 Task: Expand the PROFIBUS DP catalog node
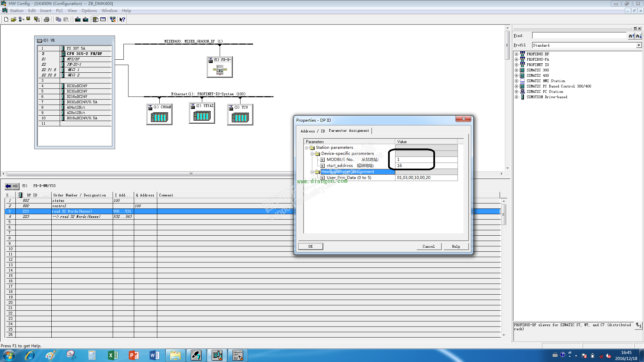(x=517, y=54)
